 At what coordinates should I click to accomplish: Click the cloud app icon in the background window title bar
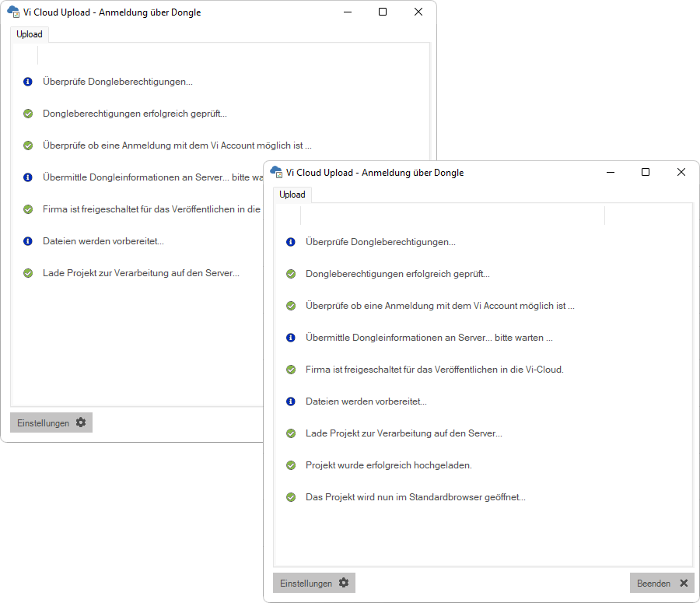13,12
